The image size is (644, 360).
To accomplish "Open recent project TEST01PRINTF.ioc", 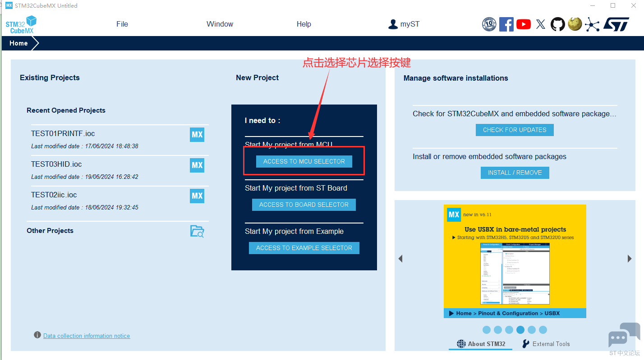I will (63, 133).
